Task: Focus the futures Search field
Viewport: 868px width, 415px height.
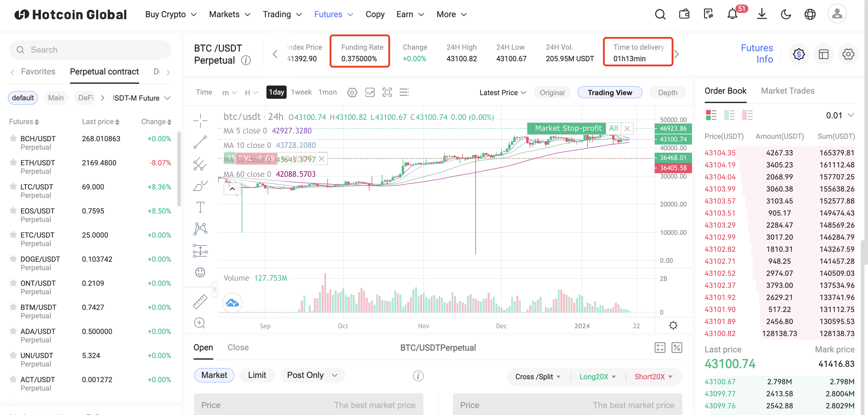Action: pos(90,50)
